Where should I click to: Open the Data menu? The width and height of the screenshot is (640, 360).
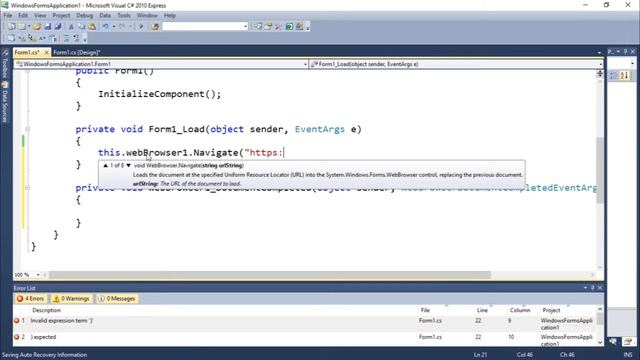[x=105, y=16]
